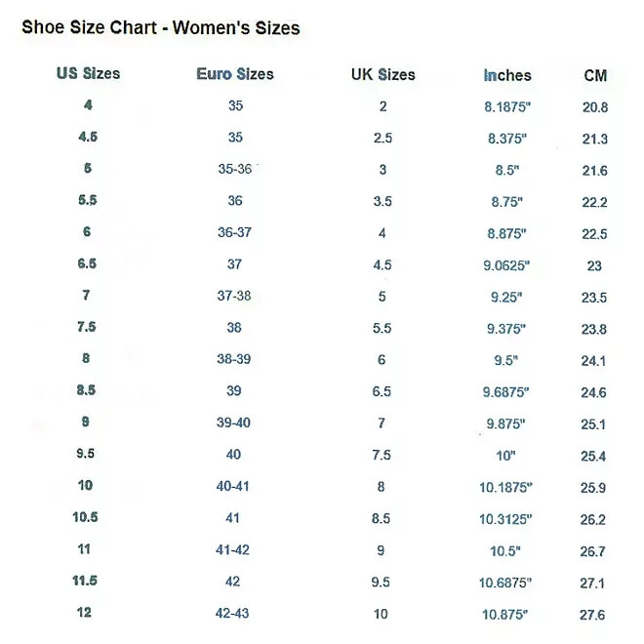This screenshot has width=644, height=644.
Task: Select the Euro size 42-43 cell
Action: click(x=234, y=613)
